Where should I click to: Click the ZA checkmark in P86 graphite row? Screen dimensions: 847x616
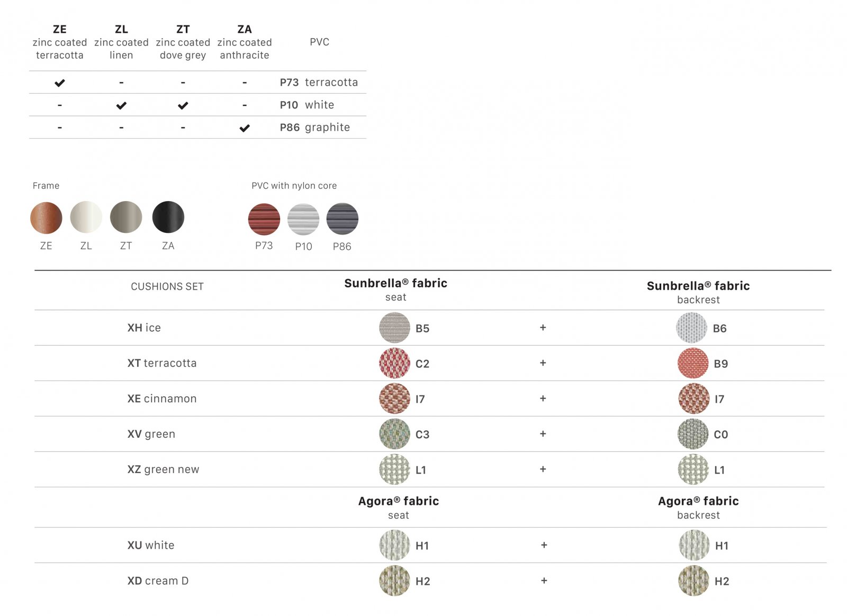pyautogui.click(x=245, y=128)
